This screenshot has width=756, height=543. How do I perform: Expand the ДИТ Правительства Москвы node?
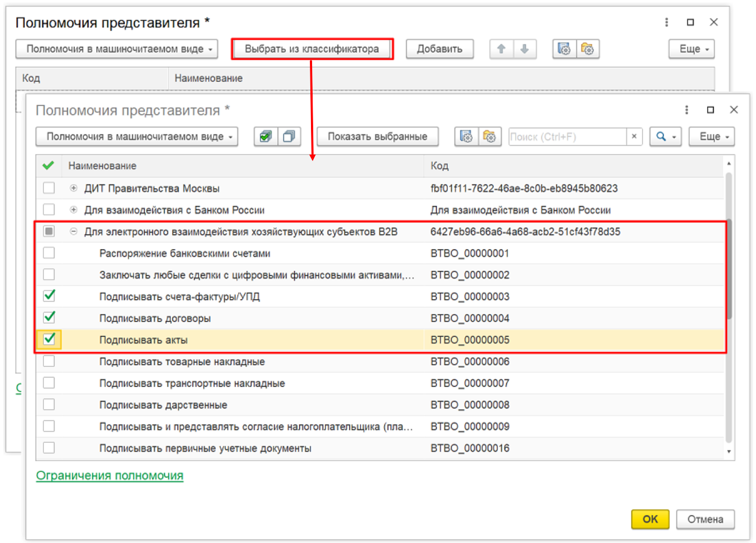pyautogui.click(x=73, y=188)
